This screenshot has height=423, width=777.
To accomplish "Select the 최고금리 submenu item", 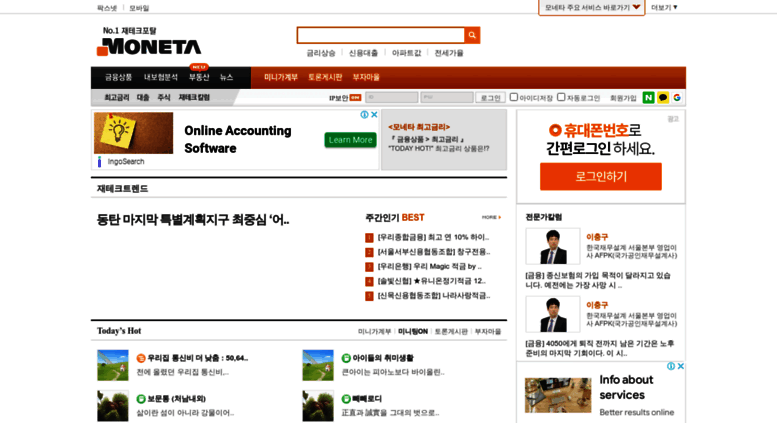I will click(116, 98).
